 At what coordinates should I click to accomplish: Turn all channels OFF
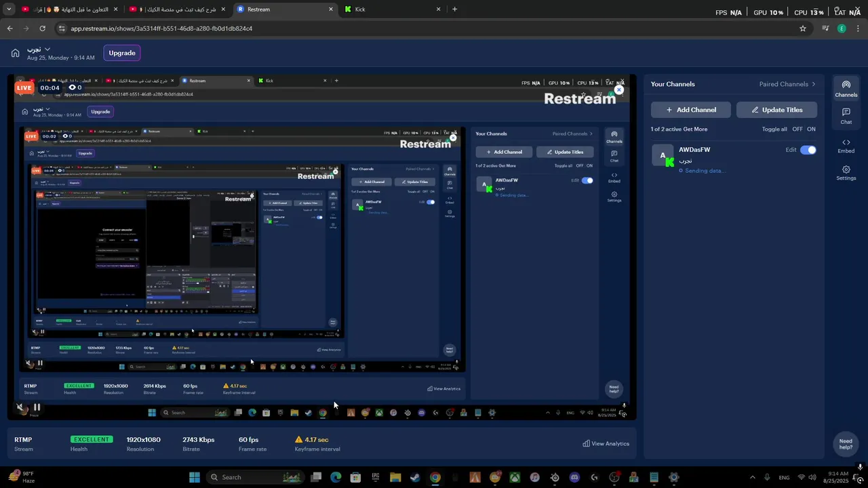coord(797,129)
